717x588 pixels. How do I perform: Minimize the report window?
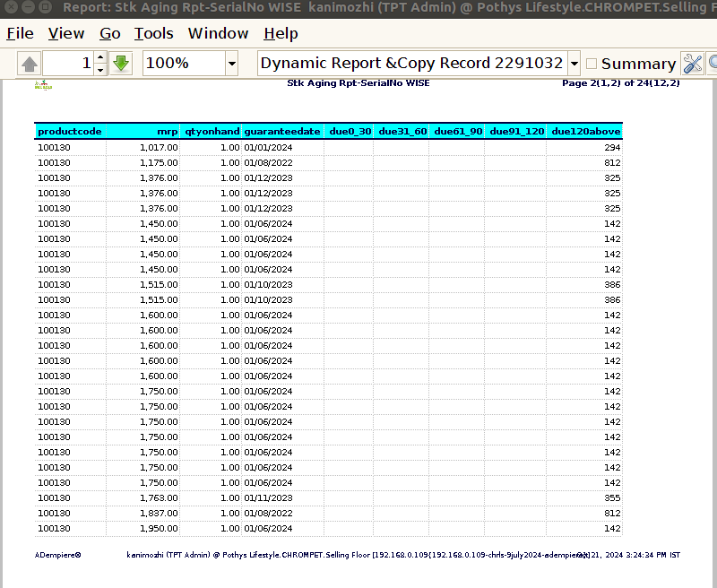click(x=29, y=7)
